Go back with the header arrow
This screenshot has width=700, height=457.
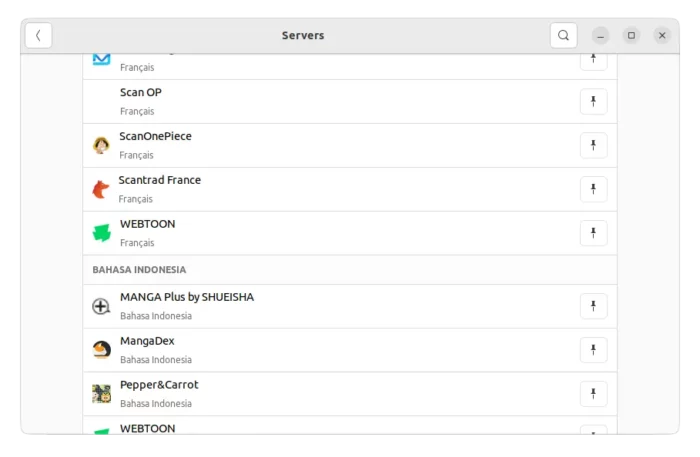(38, 35)
